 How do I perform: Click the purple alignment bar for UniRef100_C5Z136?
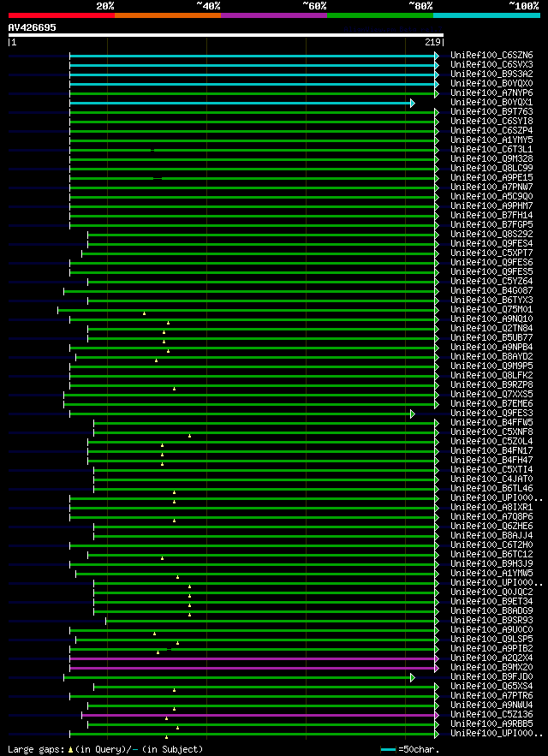(x=258, y=715)
